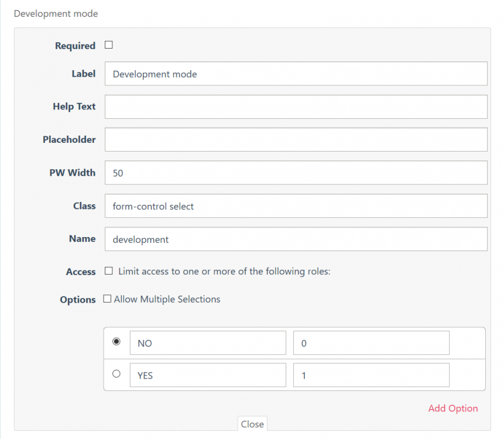Screen dimensions: 504x439
Task: Click into the empty Placeholder input box
Action: pyautogui.click(x=296, y=140)
